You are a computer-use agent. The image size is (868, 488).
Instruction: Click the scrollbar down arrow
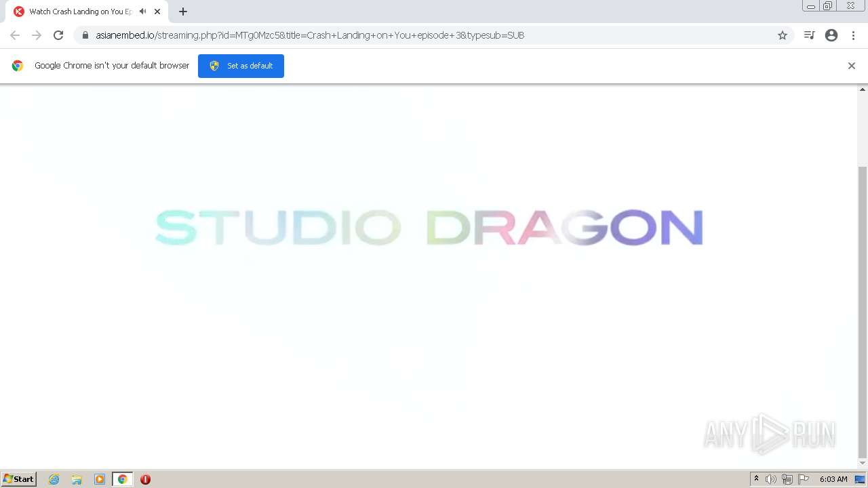tap(863, 464)
